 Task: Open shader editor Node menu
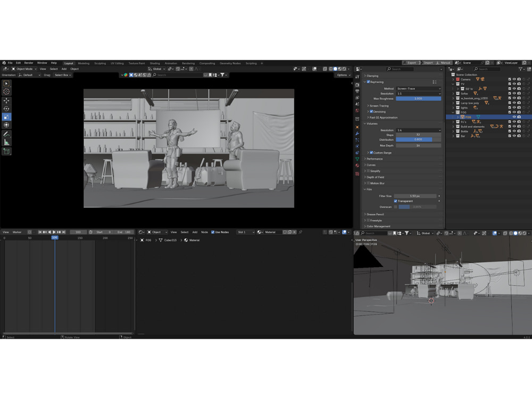coord(204,232)
